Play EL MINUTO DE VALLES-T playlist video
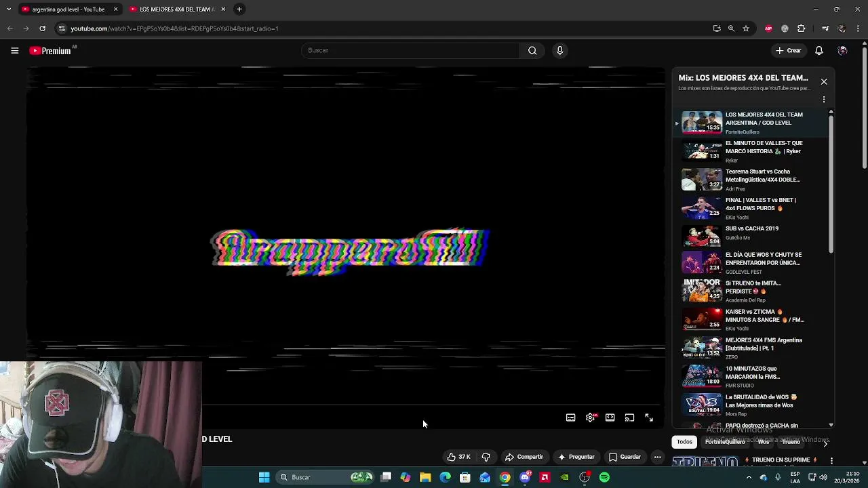 751,151
